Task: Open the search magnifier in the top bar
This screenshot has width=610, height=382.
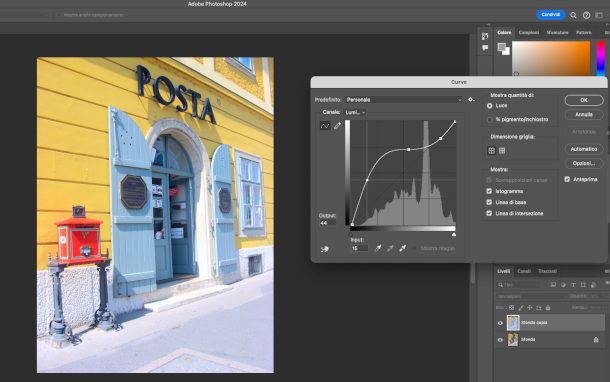Action: 573,15
